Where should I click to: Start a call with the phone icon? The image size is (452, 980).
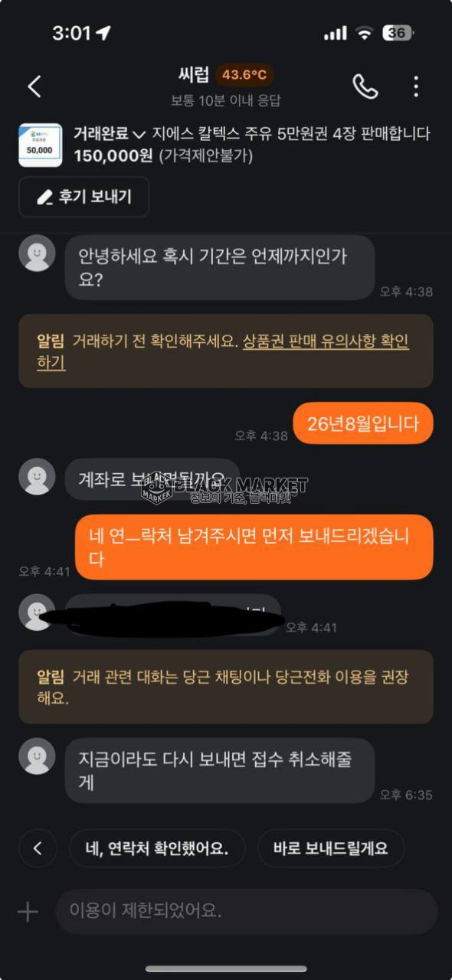point(365,87)
